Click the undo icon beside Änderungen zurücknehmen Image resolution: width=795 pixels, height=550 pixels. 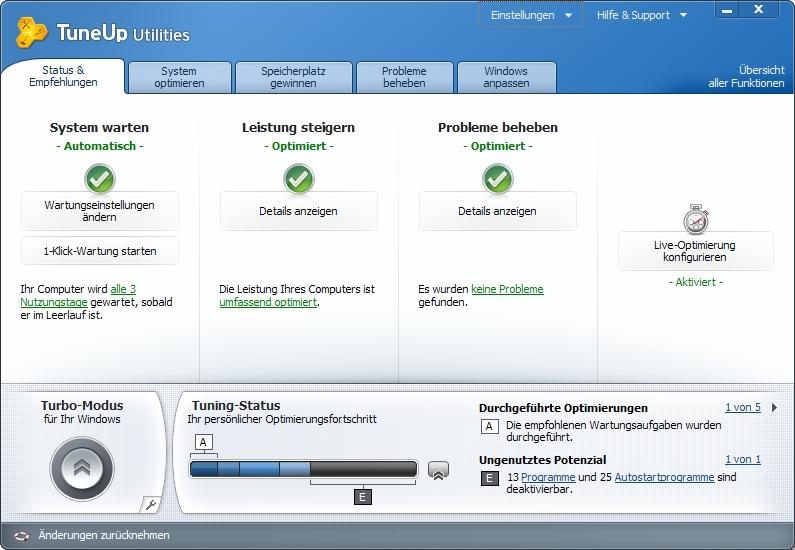pyautogui.click(x=21, y=536)
